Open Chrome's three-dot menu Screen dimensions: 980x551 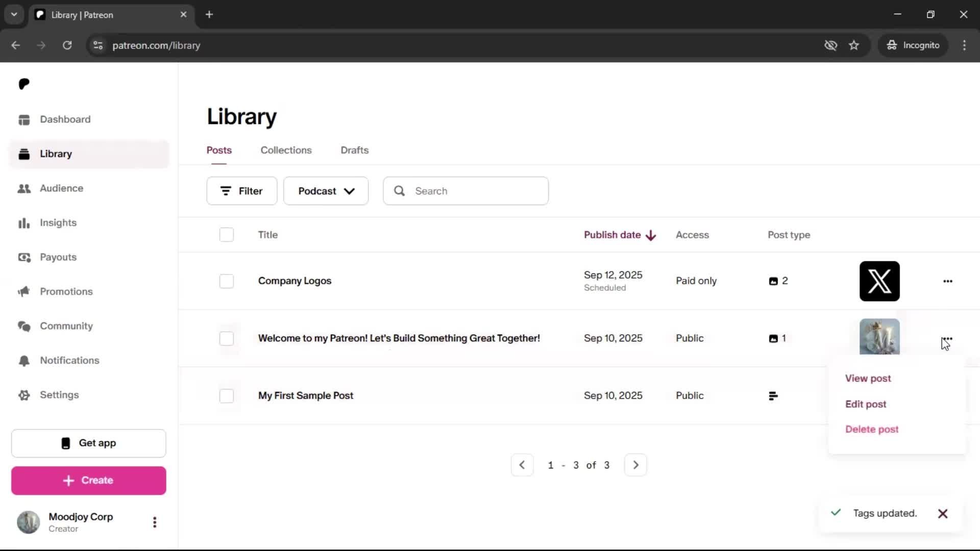pos(964,45)
